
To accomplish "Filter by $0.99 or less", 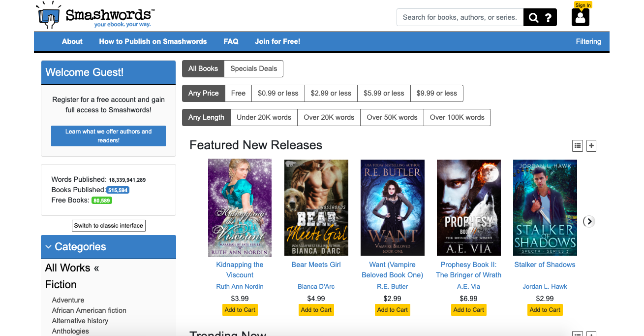I will pyautogui.click(x=278, y=93).
